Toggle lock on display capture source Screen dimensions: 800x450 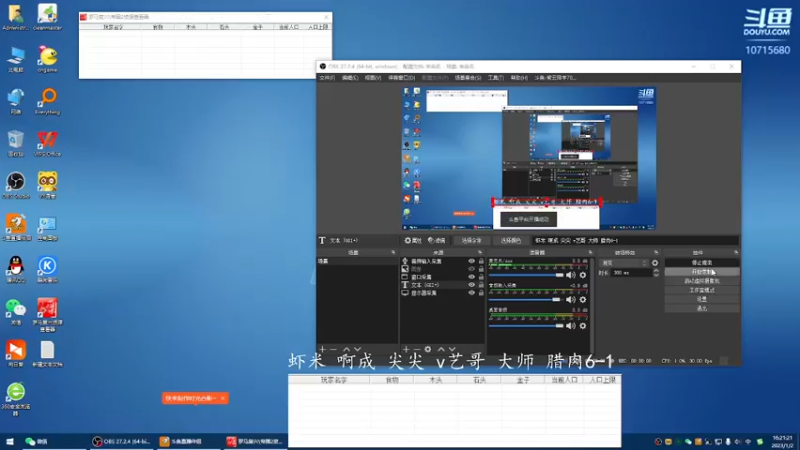[481, 293]
